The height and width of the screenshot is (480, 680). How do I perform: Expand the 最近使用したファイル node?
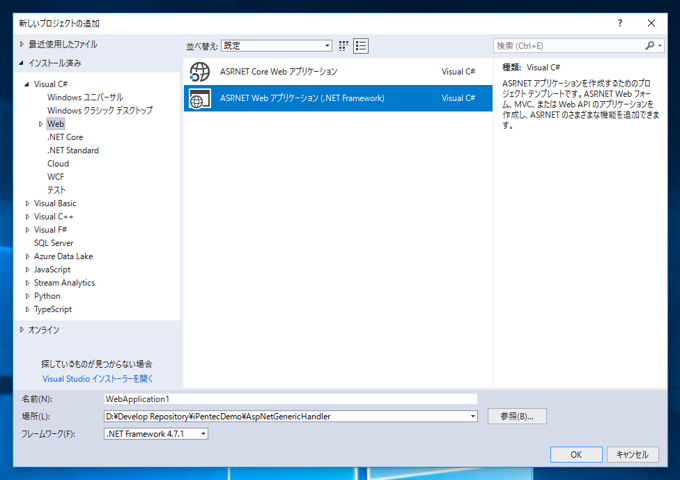click(x=22, y=44)
